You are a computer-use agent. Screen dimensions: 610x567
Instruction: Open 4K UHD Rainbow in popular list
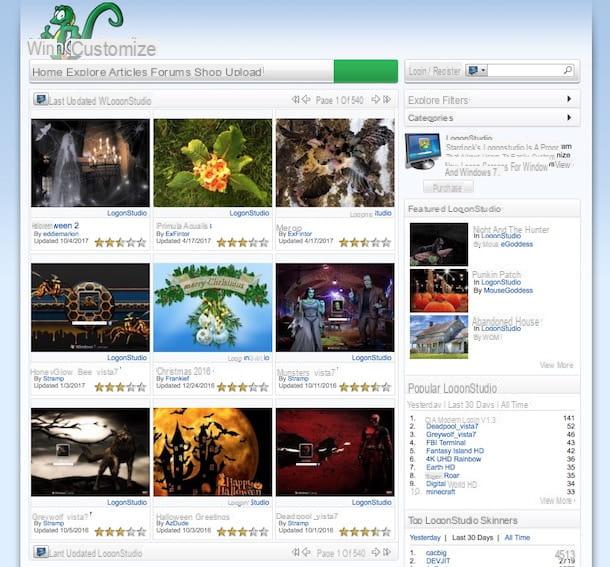[454, 459]
